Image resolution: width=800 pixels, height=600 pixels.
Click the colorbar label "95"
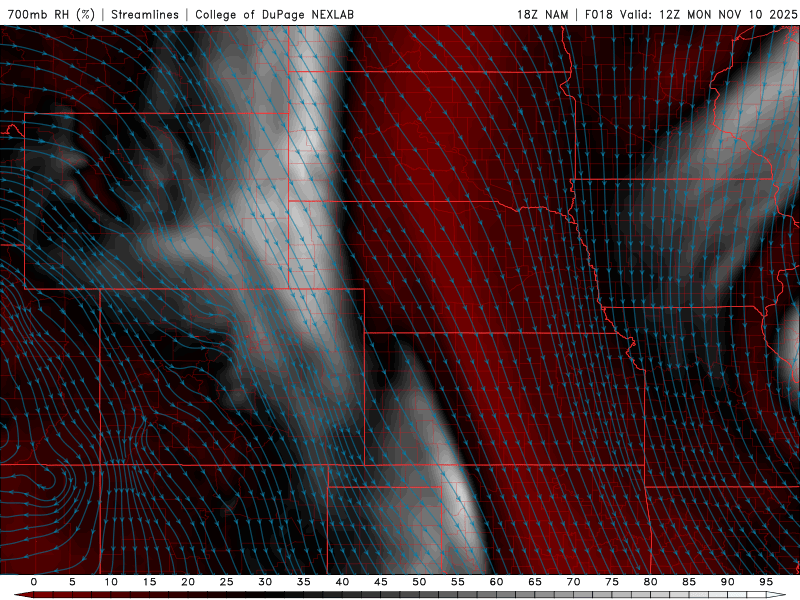766,582
